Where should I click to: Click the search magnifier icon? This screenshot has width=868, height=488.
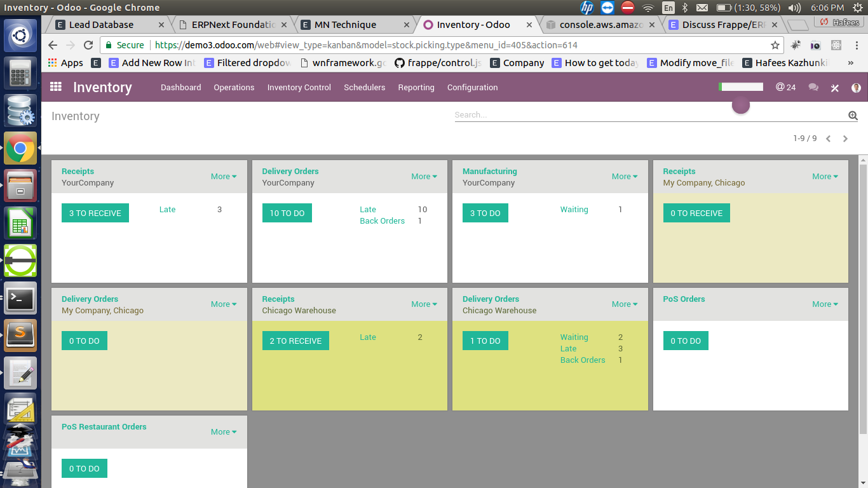pos(853,115)
